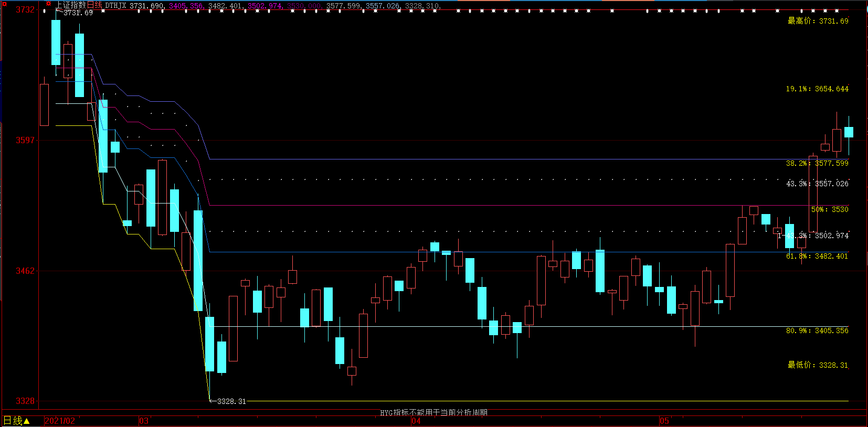Select the 43.3%: 3557.026 level label
The width and height of the screenshot is (868, 427).
click(x=817, y=184)
